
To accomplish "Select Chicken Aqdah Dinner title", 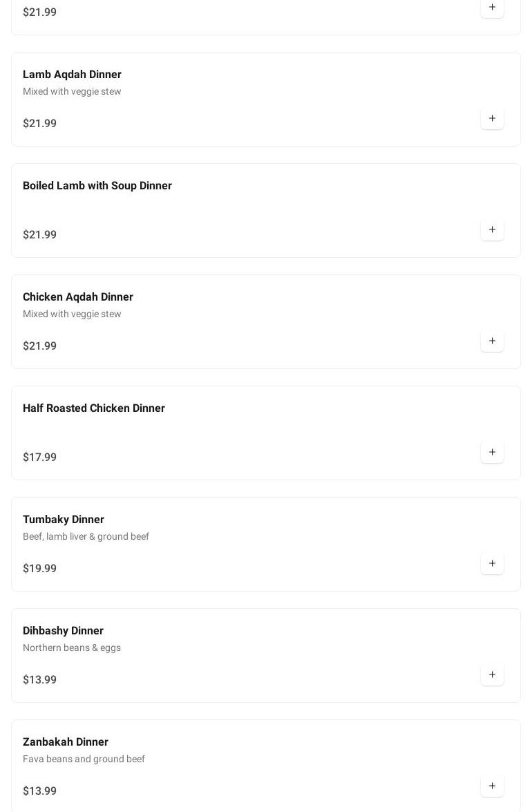I will [78, 297].
